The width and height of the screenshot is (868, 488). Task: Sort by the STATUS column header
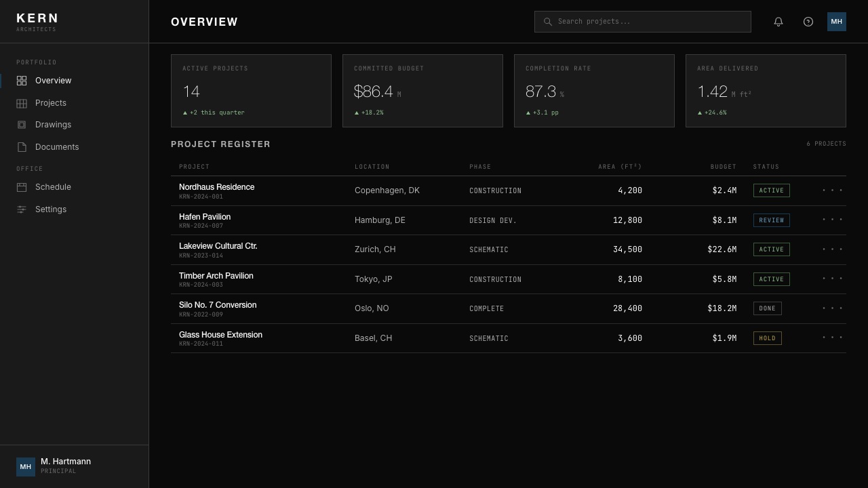(x=766, y=167)
